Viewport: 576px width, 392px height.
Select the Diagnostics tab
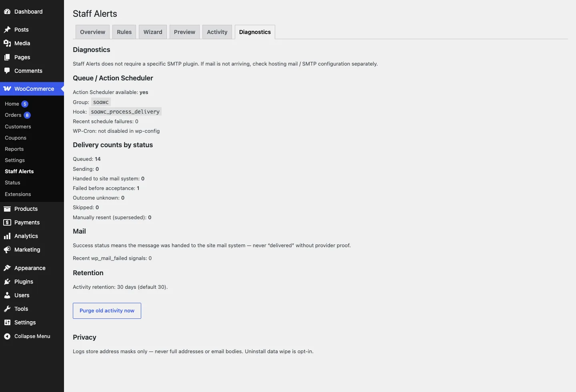255,32
